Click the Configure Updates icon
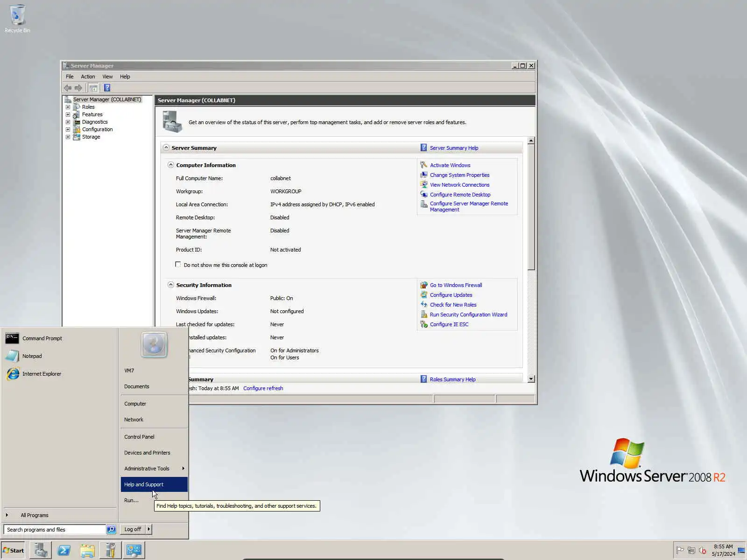The width and height of the screenshot is (747, 560). point(423,294)
